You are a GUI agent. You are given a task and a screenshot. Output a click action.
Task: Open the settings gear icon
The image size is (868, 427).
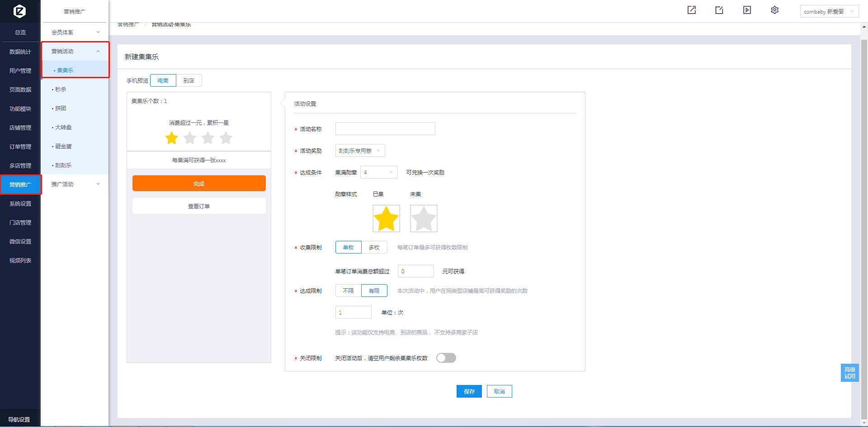(774, 10)
